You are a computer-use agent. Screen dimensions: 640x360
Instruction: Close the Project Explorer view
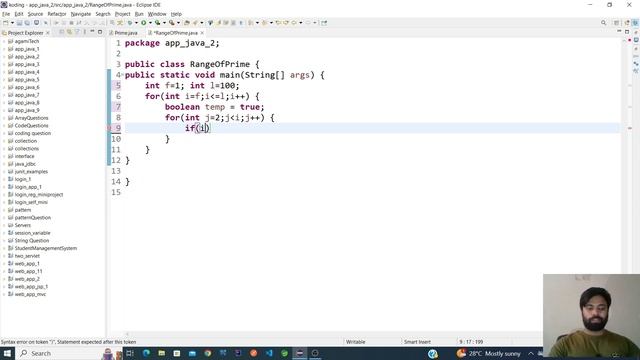point(48,33)
